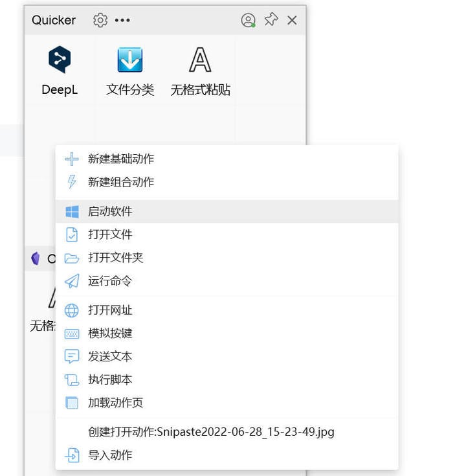Select the 打开文件 menu entry
This screenshot has height=476, width=466.
(227, 234)
